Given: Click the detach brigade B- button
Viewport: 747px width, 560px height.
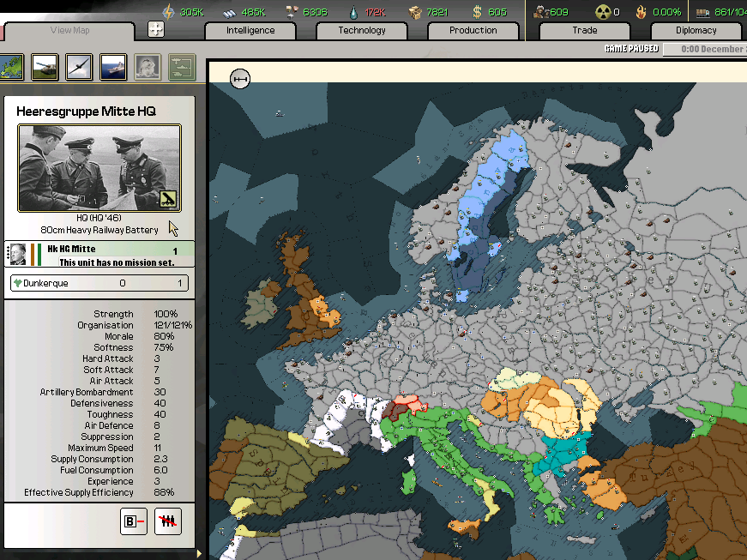Looking at the screenshot, I should coord(134,521).
